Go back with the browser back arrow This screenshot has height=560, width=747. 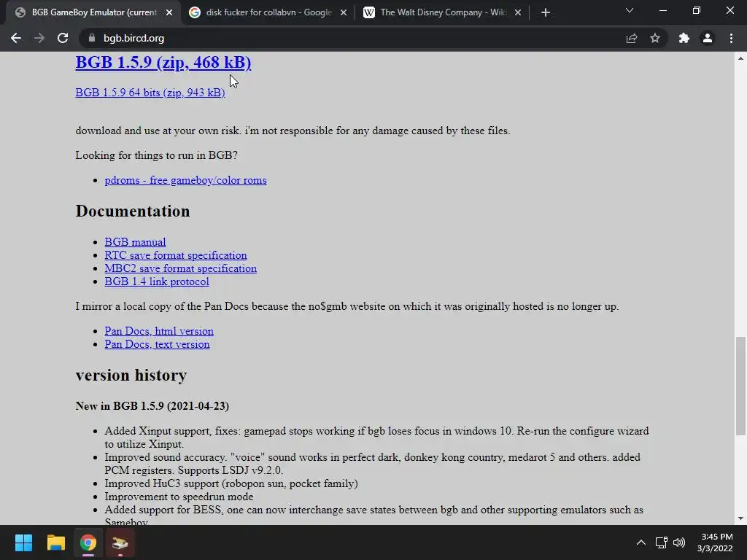(16, 38)
